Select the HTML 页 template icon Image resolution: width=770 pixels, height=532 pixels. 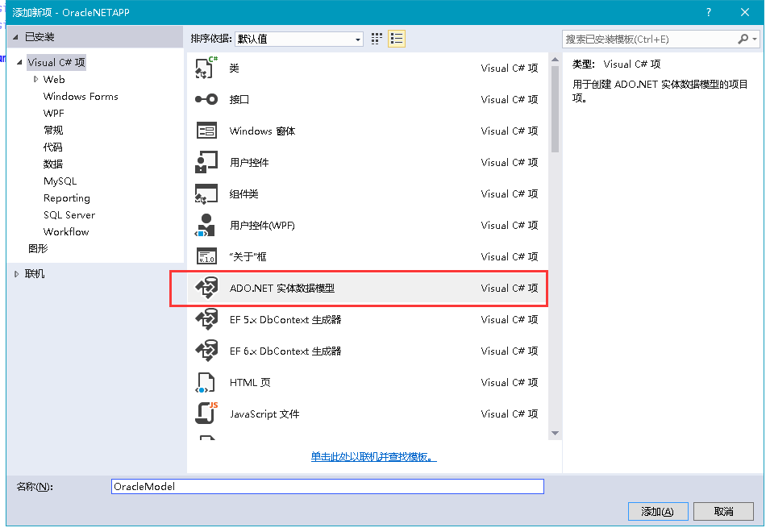(x=206, y=382)
